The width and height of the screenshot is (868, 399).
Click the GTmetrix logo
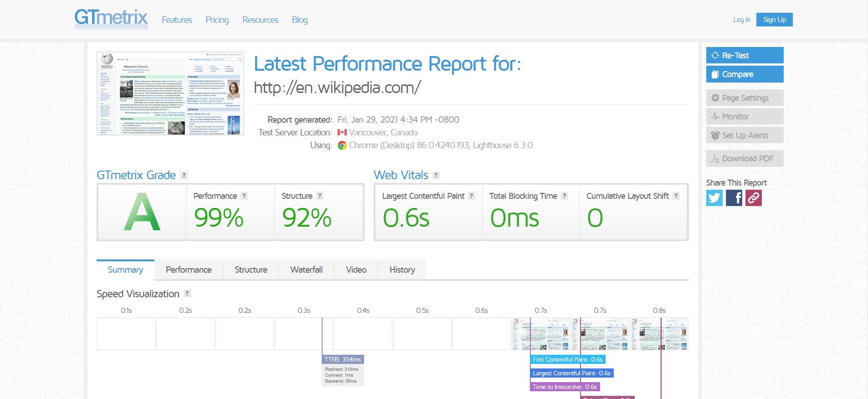coord(111,19)
